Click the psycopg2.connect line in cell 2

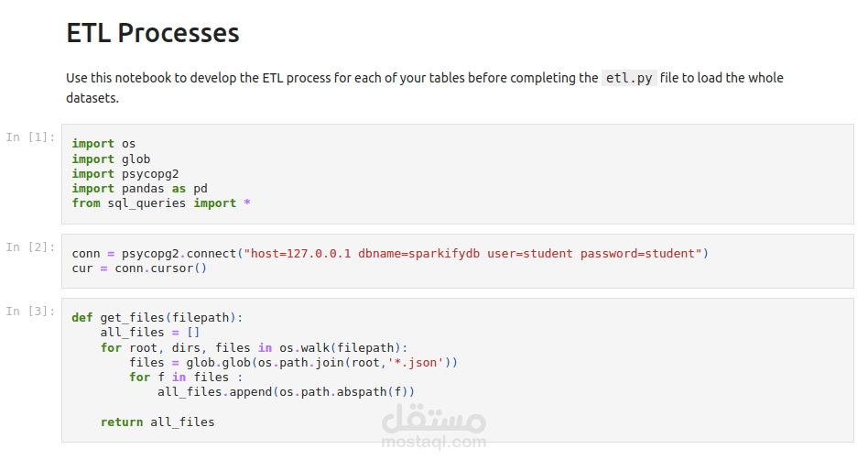click(x=390, y=253)
